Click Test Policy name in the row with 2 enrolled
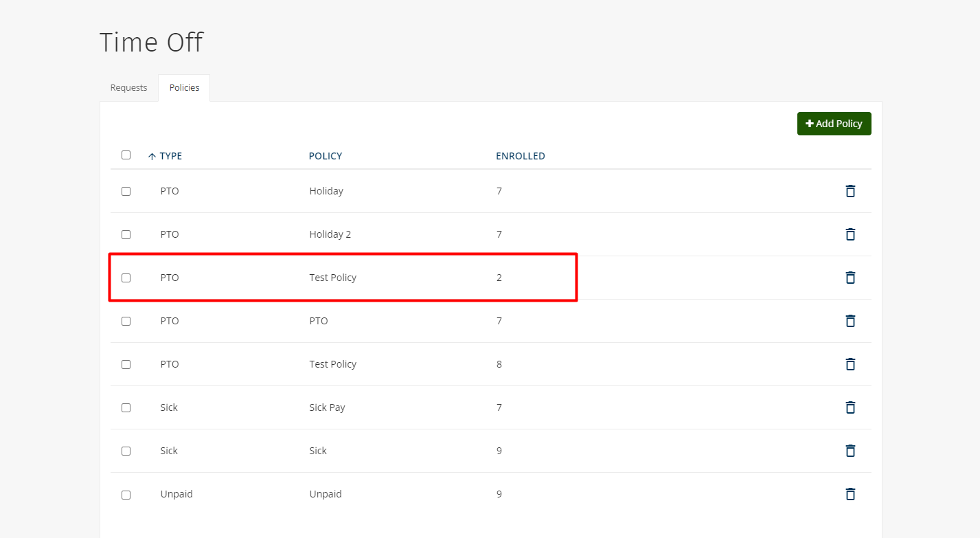 click(333, 278)
